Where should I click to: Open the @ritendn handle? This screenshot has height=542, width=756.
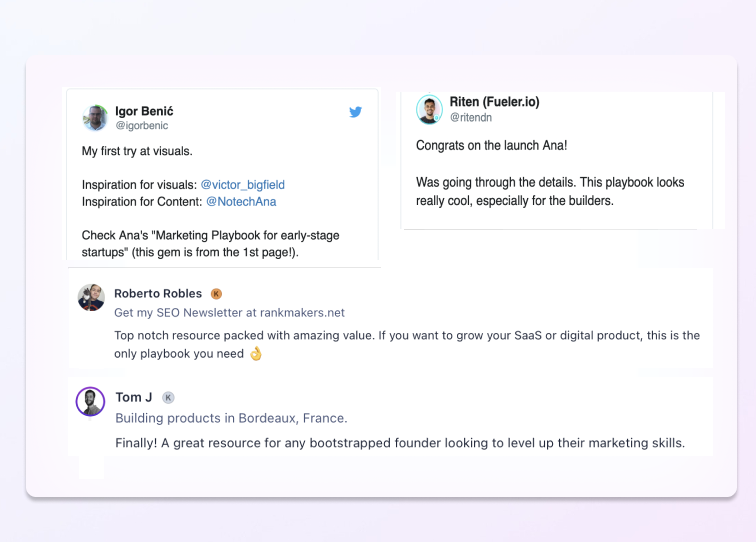click(469, 117)
